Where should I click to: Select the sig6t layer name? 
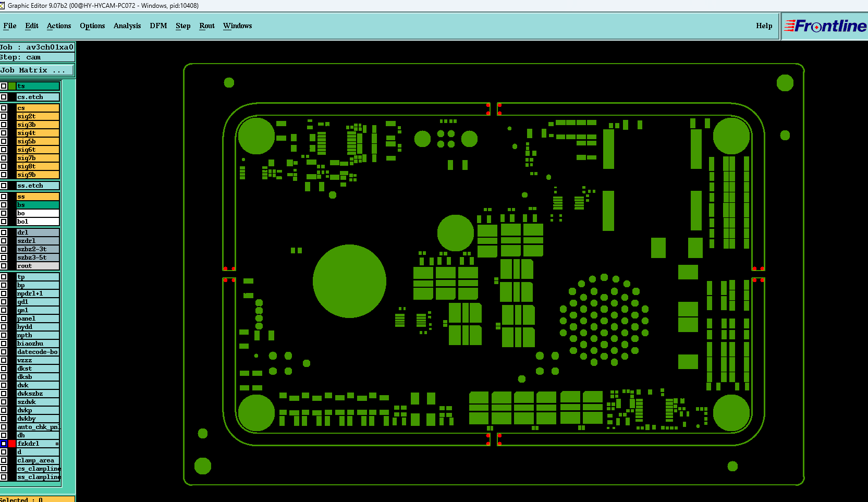point(38,150)
